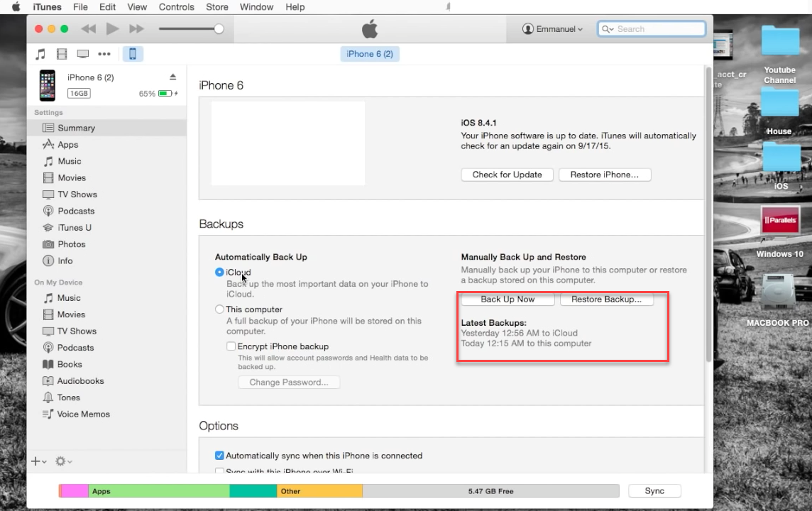Click Podcasts icon under On My Device
Screen dimensions: 812x511
(48, 347)
